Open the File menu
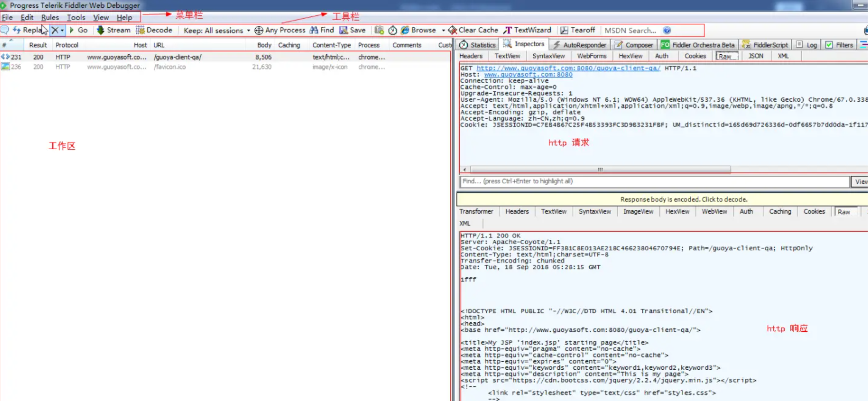The height and width of the screenshot is (401, 868). click(7, 17)
